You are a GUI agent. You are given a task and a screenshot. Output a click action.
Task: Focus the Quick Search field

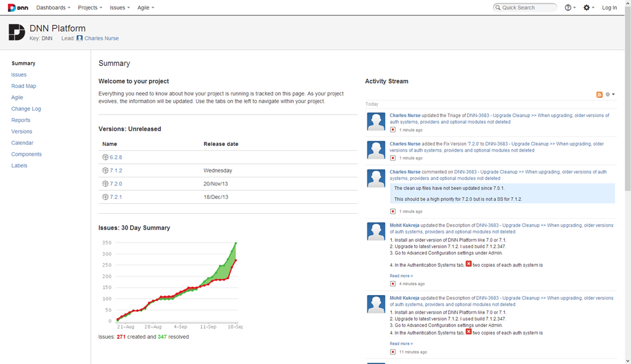click(525, 7)
